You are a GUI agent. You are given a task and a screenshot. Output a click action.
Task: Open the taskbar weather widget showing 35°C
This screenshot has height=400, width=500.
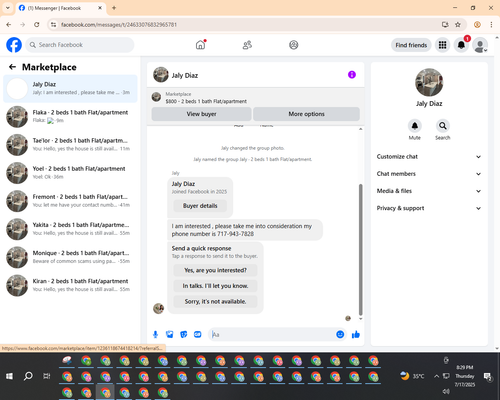(x=412, y=376)
